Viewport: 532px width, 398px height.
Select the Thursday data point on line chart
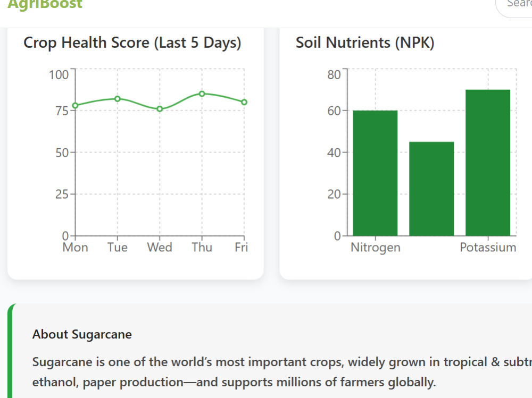[x=202, y=94]
